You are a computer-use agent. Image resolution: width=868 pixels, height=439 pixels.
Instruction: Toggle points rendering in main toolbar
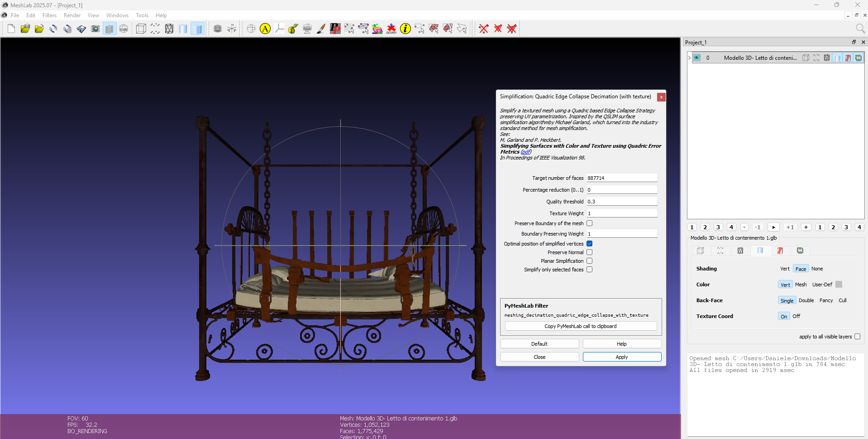155,29
